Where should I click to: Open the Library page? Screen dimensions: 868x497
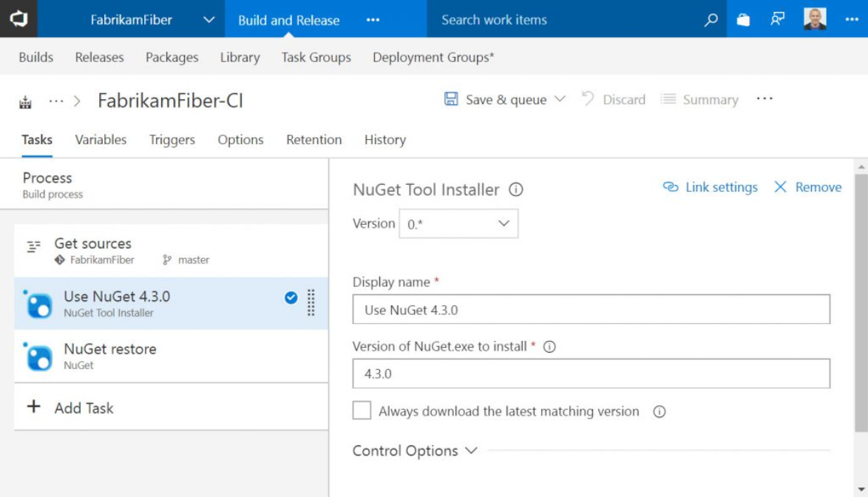click(240, 58)
